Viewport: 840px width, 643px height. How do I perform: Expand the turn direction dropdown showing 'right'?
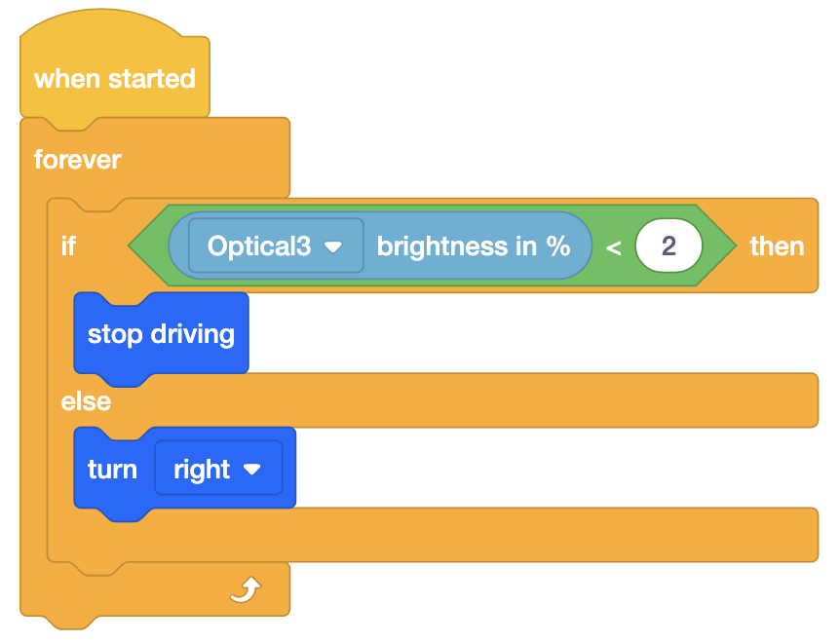[218, 469]
